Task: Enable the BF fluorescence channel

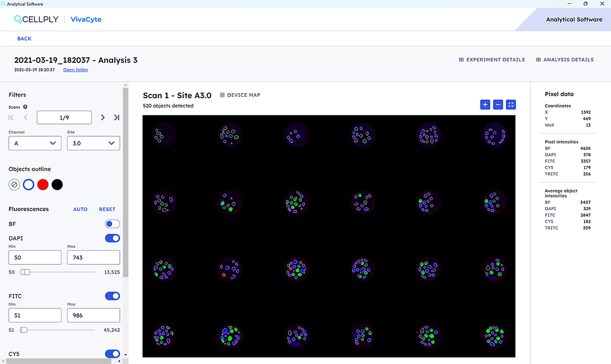Action: pyautogui.click(x=112, y=224)
